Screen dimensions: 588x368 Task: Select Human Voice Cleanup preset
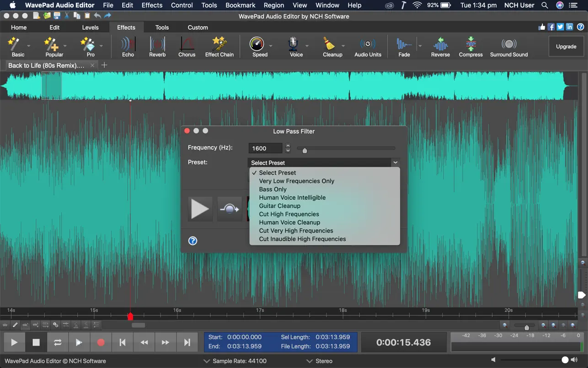coord(289,222)
